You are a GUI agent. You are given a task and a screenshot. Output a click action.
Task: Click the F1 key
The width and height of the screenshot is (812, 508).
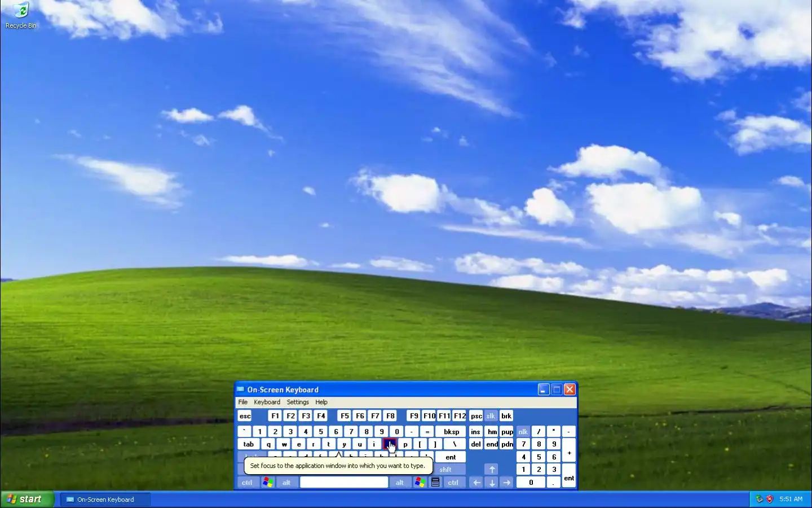(275, 416)
